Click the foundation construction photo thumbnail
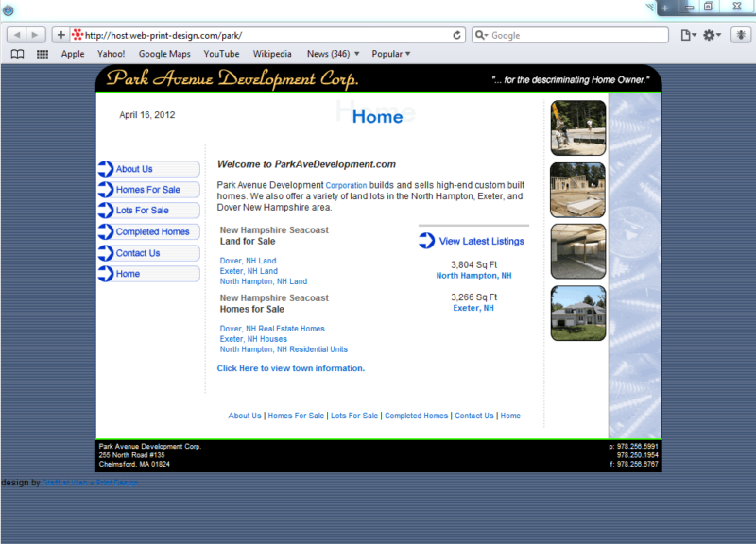Image resolution: width=756 pixels, height=544 pixels. (578, 128)
